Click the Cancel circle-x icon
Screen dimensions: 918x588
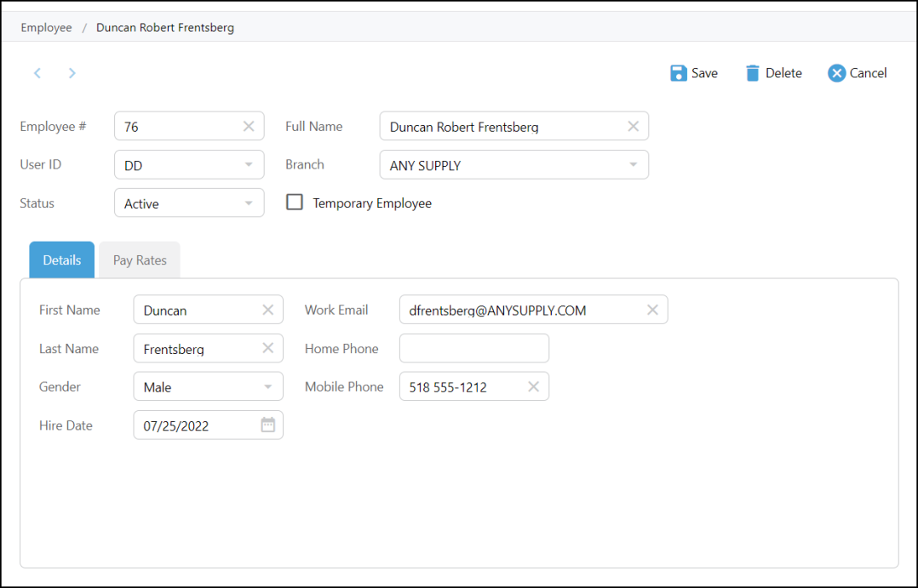point(836,73)
